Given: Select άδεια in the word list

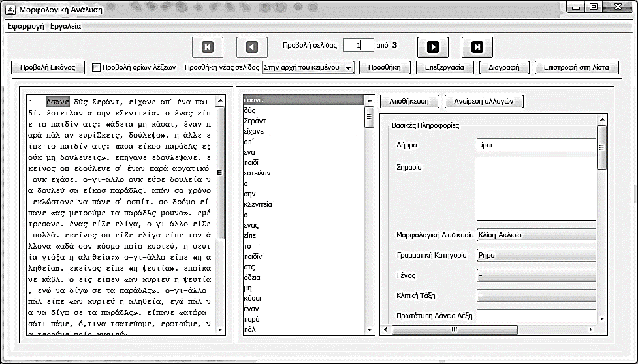Looking at the screenshot, I should pos(303,277).
